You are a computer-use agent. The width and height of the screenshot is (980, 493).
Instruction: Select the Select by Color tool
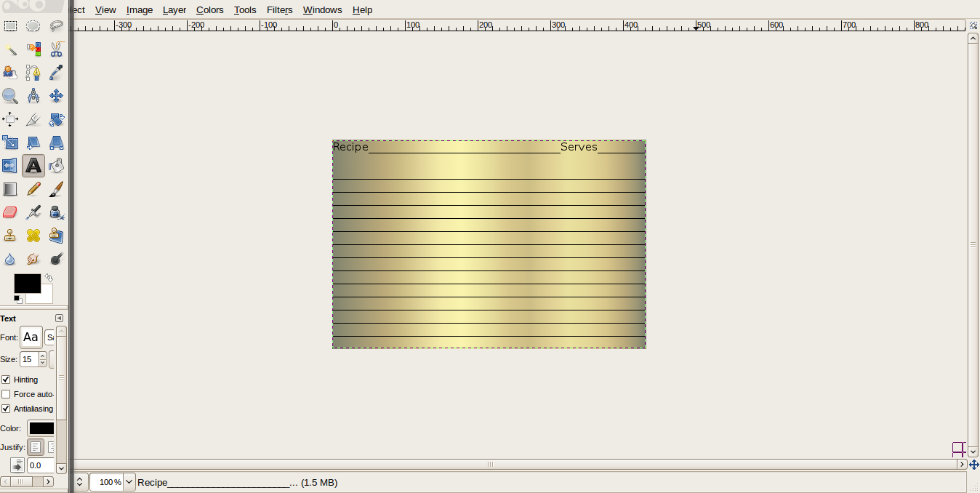33,49
